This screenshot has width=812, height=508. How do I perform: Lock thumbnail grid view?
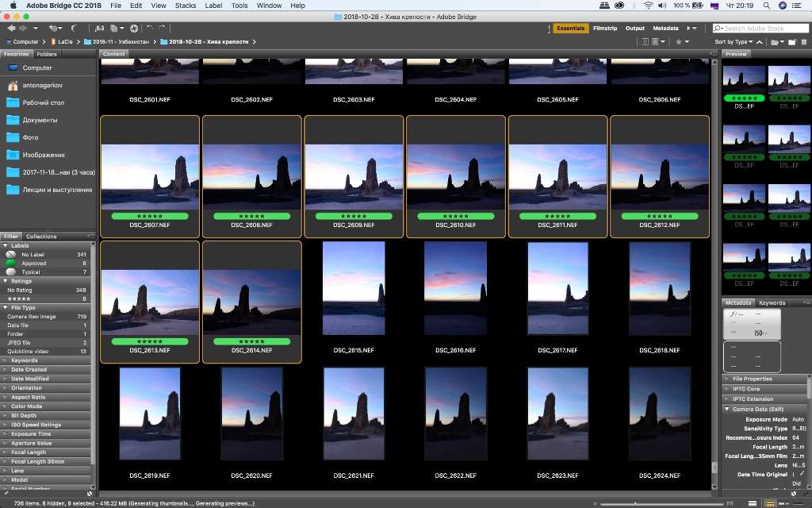[x=753, y=504]
